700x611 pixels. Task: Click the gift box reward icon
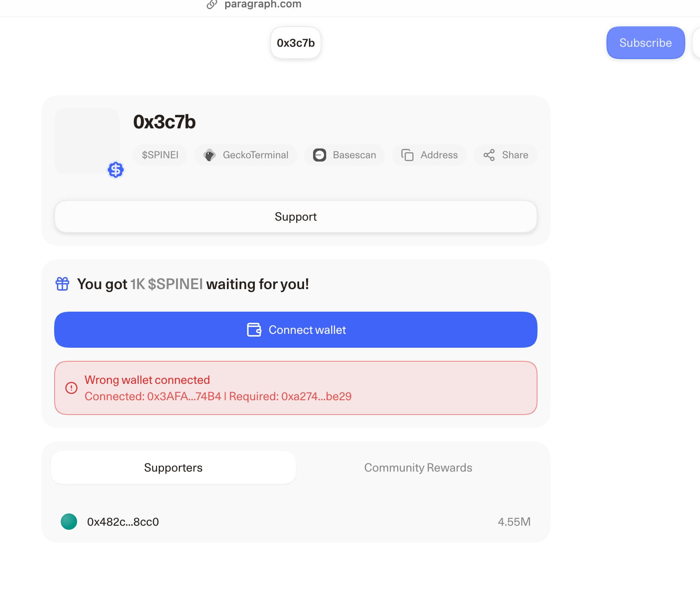point(62,284)
